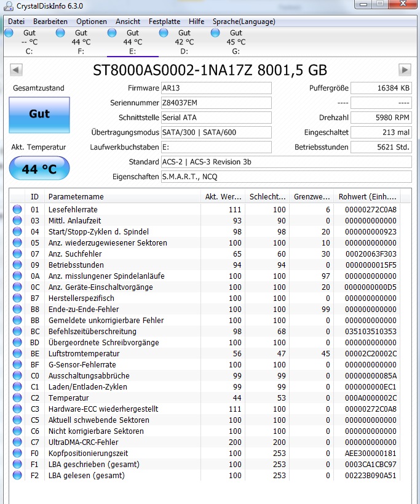Click status icon of Ende-zu-Ende-Fehler row
The width and height of the screenshot is (420, 504).
[x=17, y=309]
